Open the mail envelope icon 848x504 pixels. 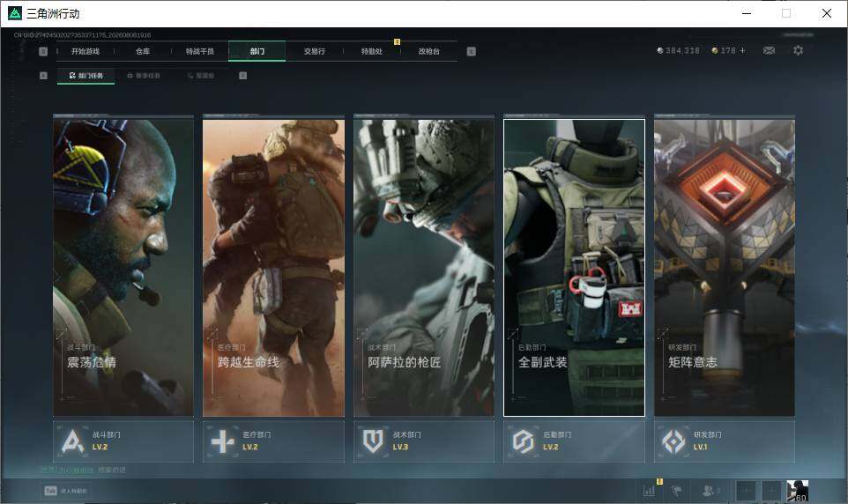769,50
